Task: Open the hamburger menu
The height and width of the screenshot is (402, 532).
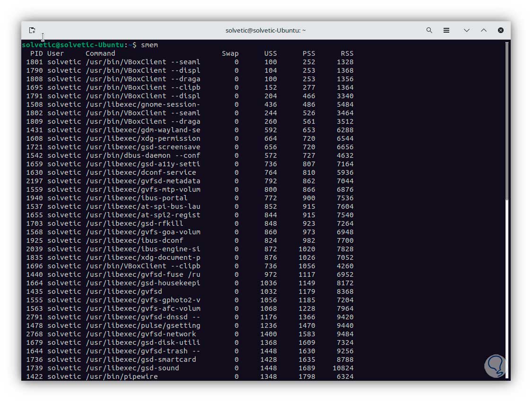Action: (446, 30)
